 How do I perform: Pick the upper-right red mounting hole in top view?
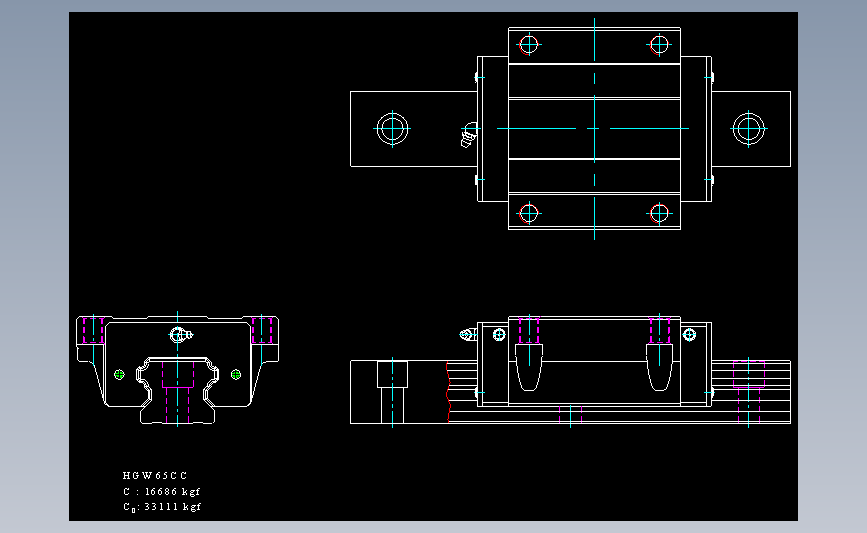point(659,45)
